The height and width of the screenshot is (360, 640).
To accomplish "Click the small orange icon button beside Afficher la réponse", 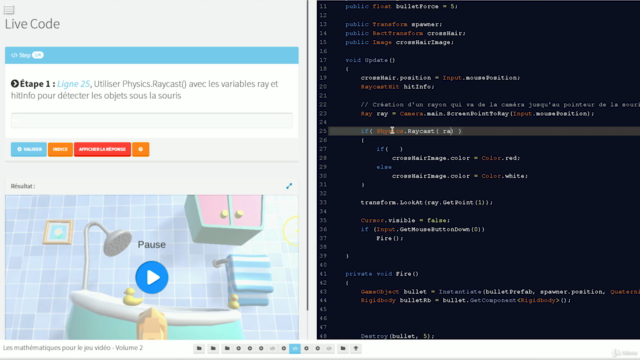I will point(141,149).
